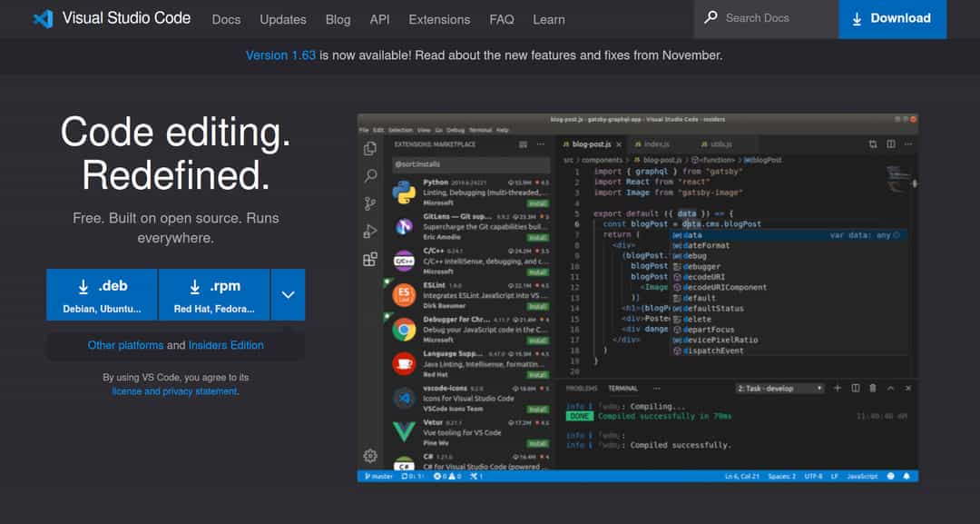Click the blue Download button in the header
Image resolution: width=980 pixels, height=524 pixels.
point(893,19)
